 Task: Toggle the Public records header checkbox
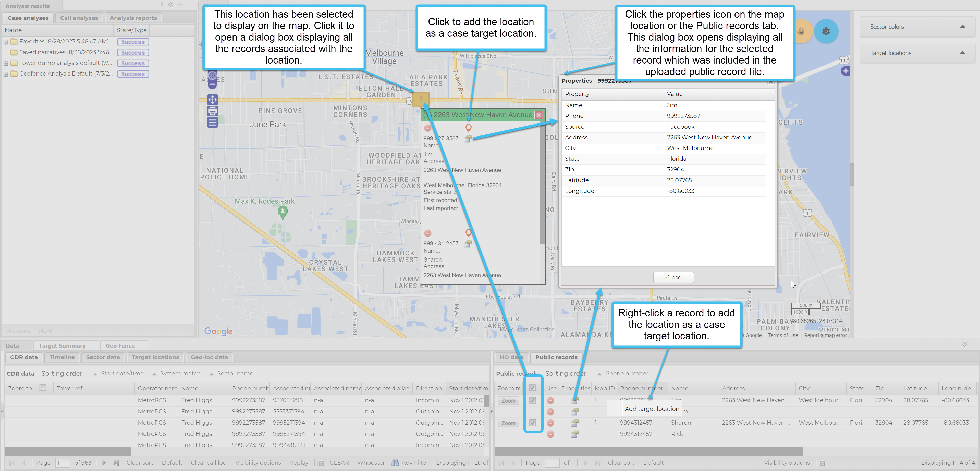[532, 388]
